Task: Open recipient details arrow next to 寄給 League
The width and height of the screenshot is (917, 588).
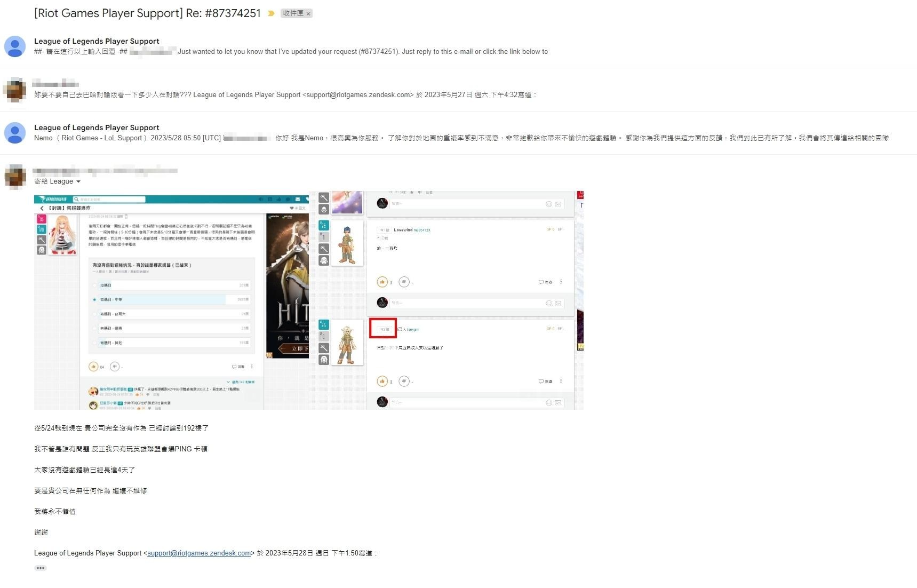Action: tap(78, 182)
